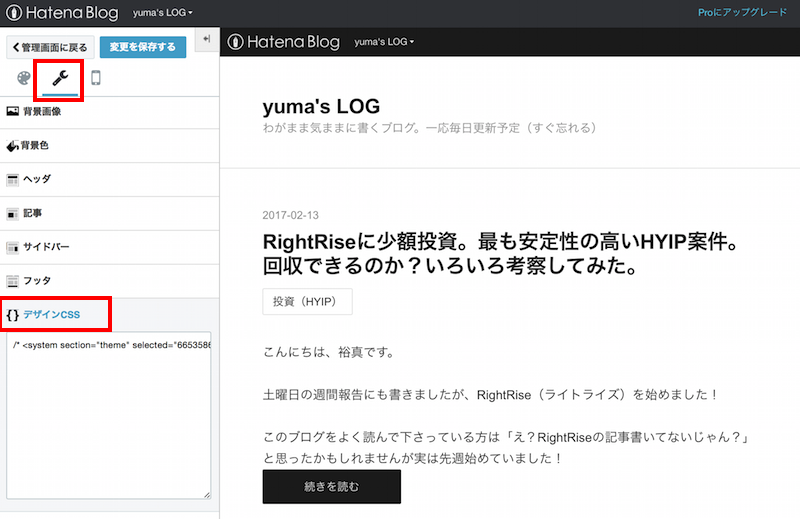800x519 pixels.
Task: Click the 2017-02-13 date link
Action: click(290, 215)
